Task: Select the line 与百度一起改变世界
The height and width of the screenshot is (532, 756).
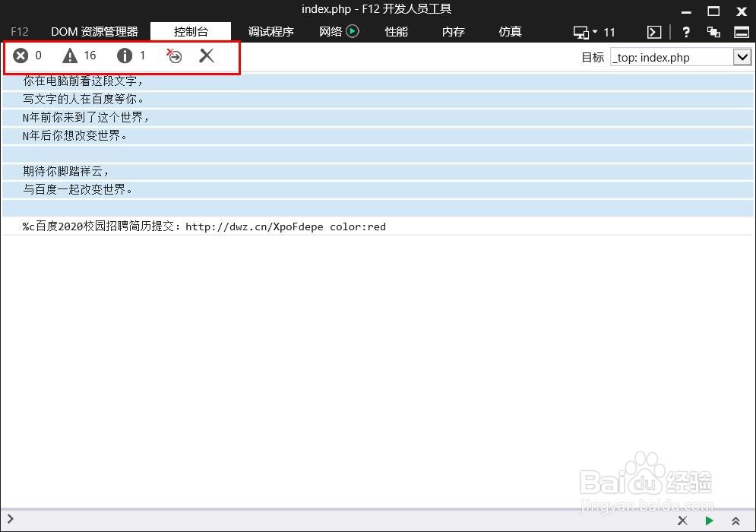Action: click(378, 189)
